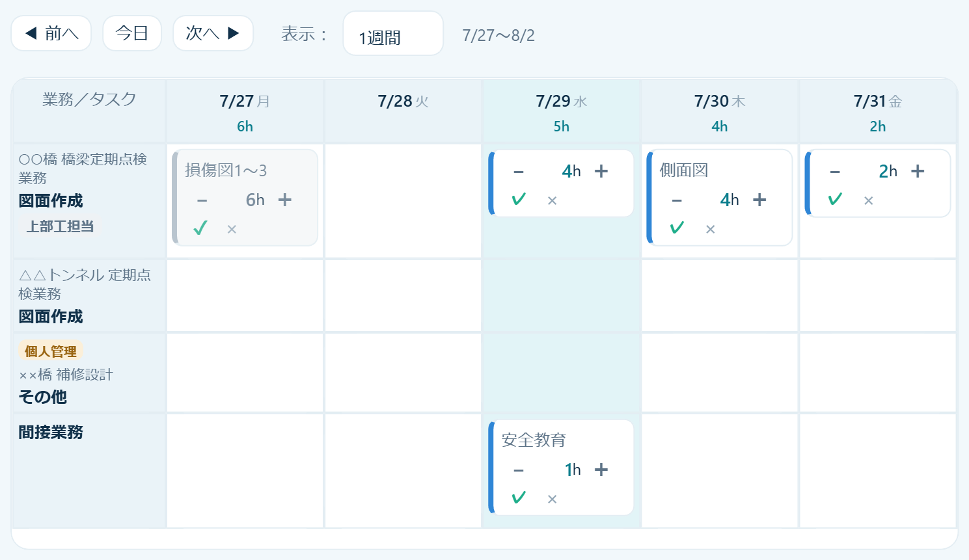Add an hour to the 安全教育 card
Image resolution: width=969 pixels, height=560 pixels.
pos(601,470)
